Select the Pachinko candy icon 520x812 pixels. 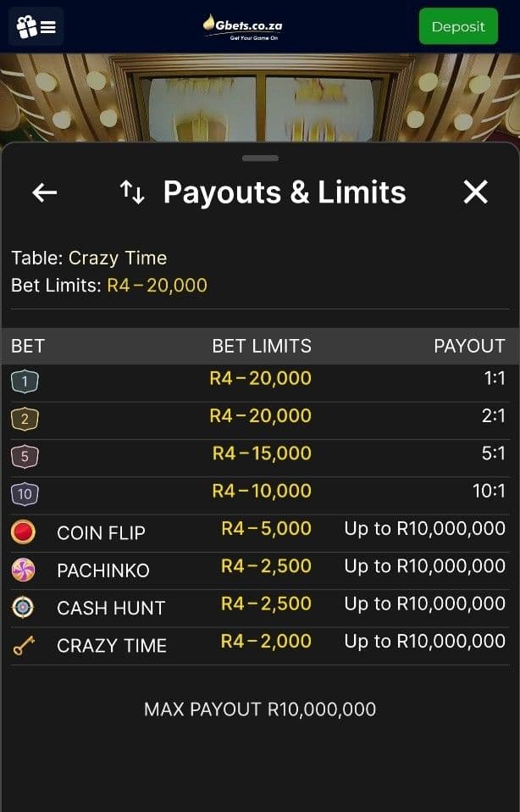tap(25, 570)
